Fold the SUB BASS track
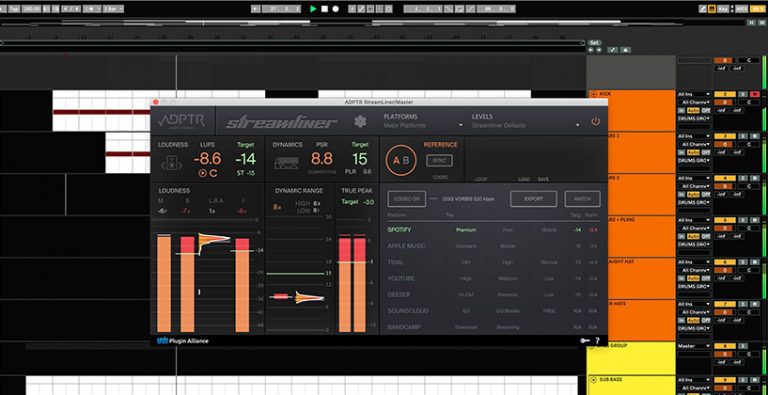Image resolution: width=768 pixels, height=395 pixels. point(594,379)
